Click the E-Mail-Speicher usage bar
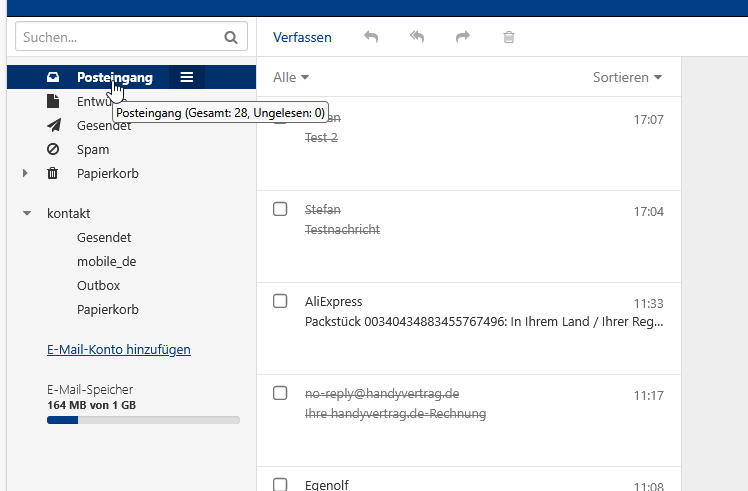 pyautogui.click(x=143, y=420)
